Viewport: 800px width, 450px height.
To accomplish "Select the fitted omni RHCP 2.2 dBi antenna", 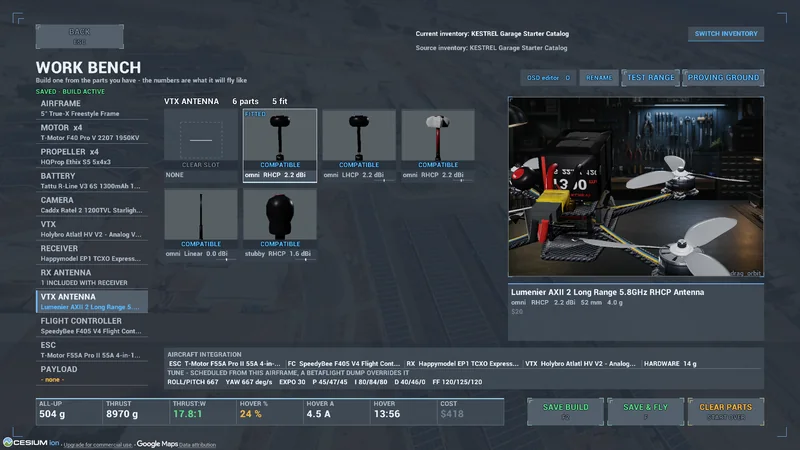I will pyautogui.click(x=280, y=145).
